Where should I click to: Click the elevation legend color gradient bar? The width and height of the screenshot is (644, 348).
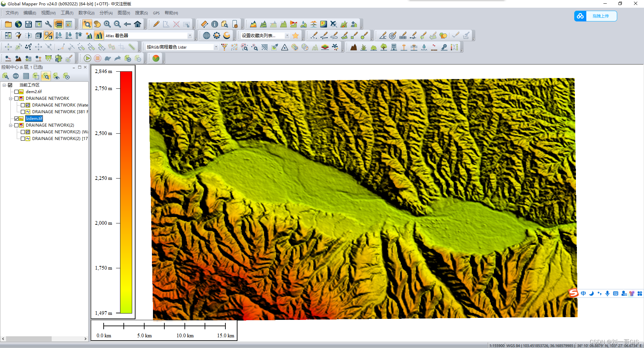point(126,192)
